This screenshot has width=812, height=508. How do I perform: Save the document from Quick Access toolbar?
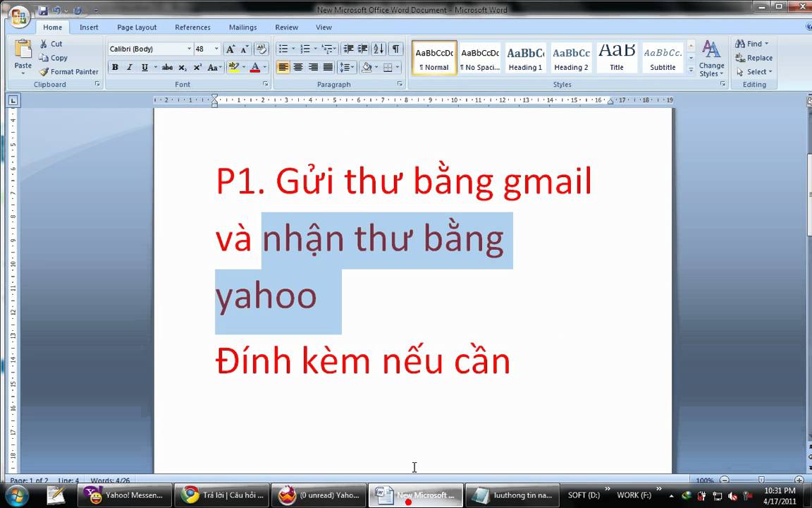(x=43, y=10)
